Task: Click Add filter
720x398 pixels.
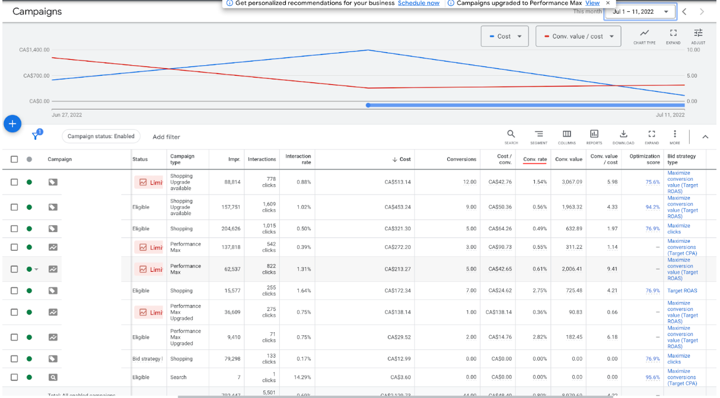Action: click(166, 137)
